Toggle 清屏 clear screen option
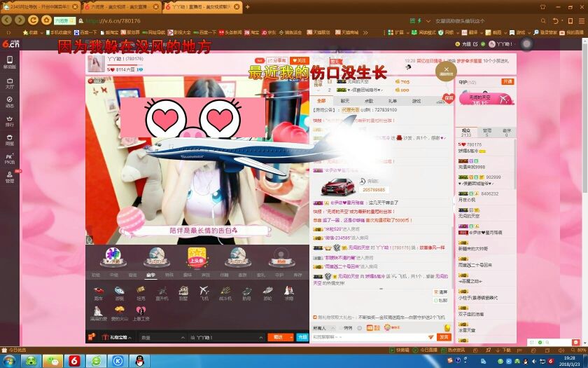The width and height of the screenshot is (588, 368). point(440,292)
